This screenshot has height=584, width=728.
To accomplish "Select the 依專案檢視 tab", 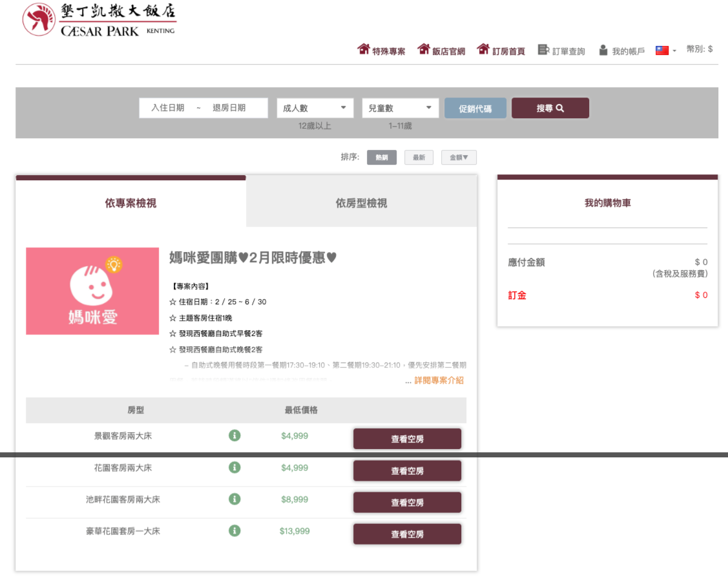I will pyautogui.click(x=130, y=203).
